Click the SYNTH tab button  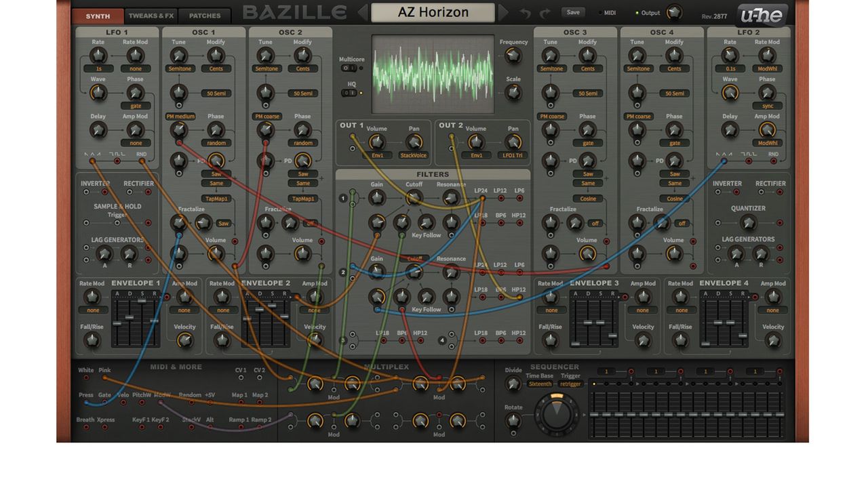coord(98,16)
